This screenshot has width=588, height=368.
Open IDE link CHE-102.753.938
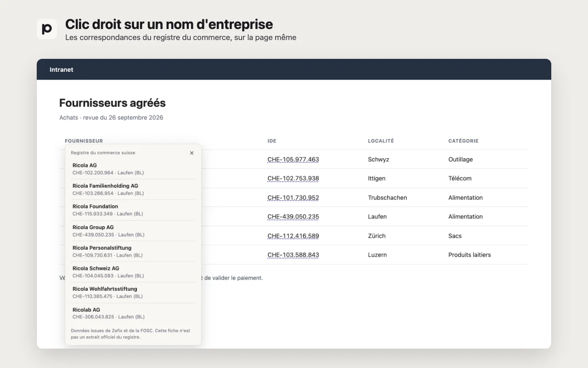coord(293,178)
